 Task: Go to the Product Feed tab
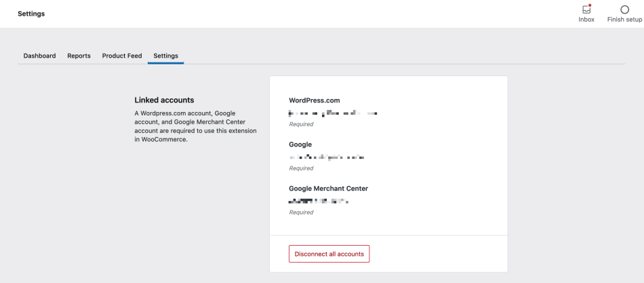click(122, 56)
